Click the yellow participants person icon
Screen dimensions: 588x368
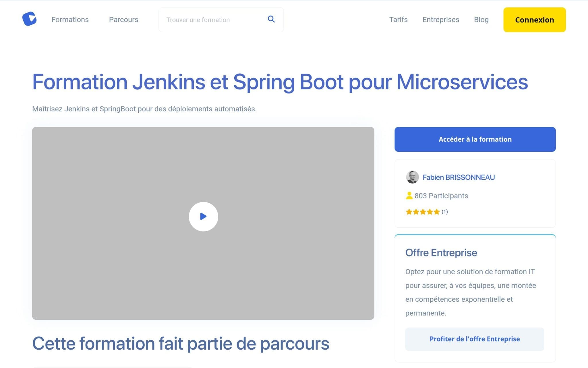(x=409, y=195)
